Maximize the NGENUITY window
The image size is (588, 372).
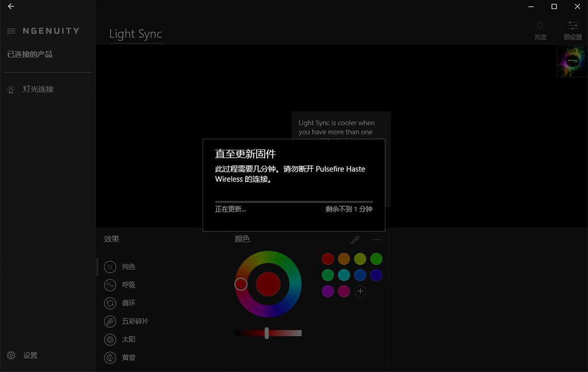pyautogui.click(x=554, y=6)
